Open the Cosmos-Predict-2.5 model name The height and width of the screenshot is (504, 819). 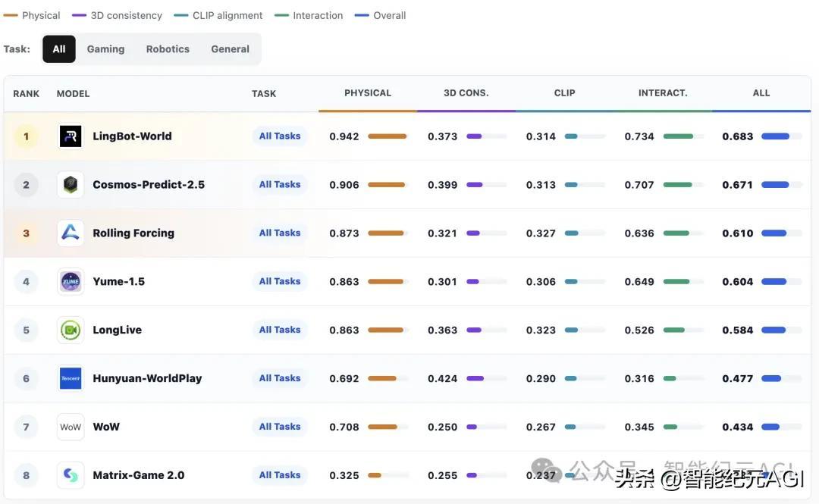(149, 185)
